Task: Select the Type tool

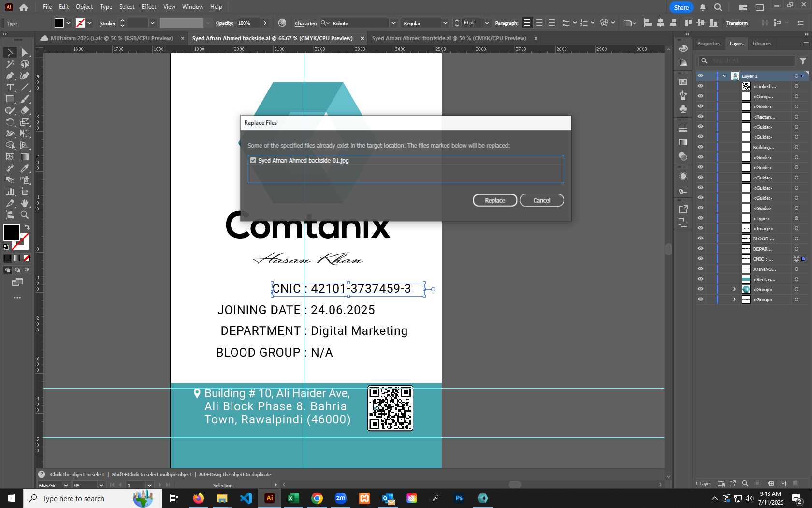Action: point(10,87)
